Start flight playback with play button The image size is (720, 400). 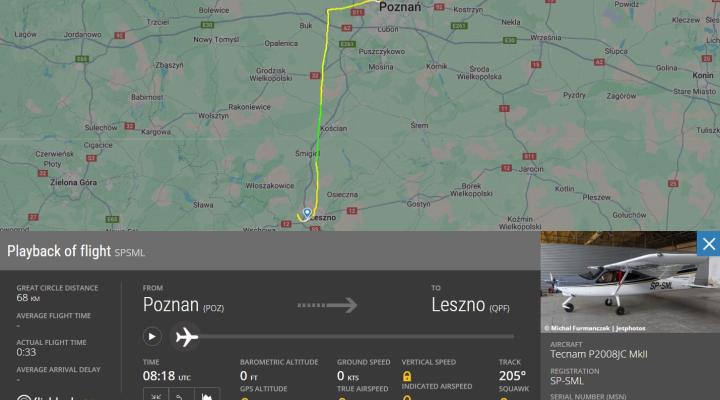coord(152,337)
